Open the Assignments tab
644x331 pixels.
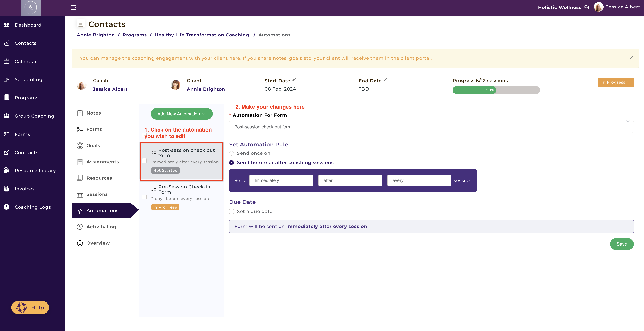tap(103, 162)
